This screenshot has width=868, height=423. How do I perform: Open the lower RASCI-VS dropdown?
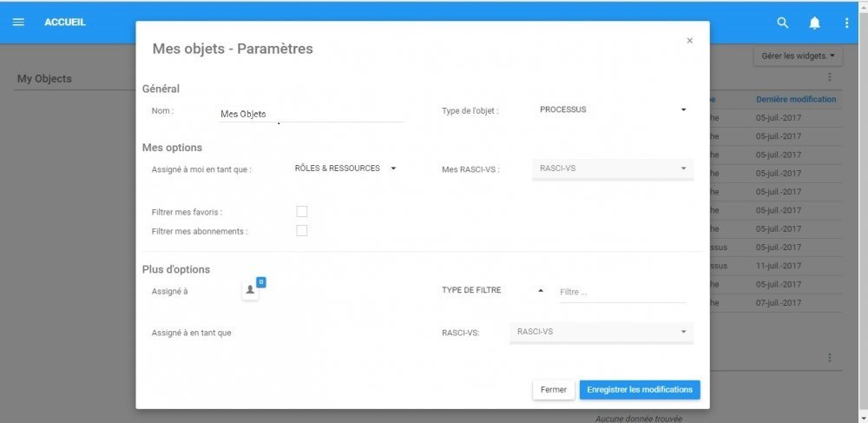click(x=602, y=332)
